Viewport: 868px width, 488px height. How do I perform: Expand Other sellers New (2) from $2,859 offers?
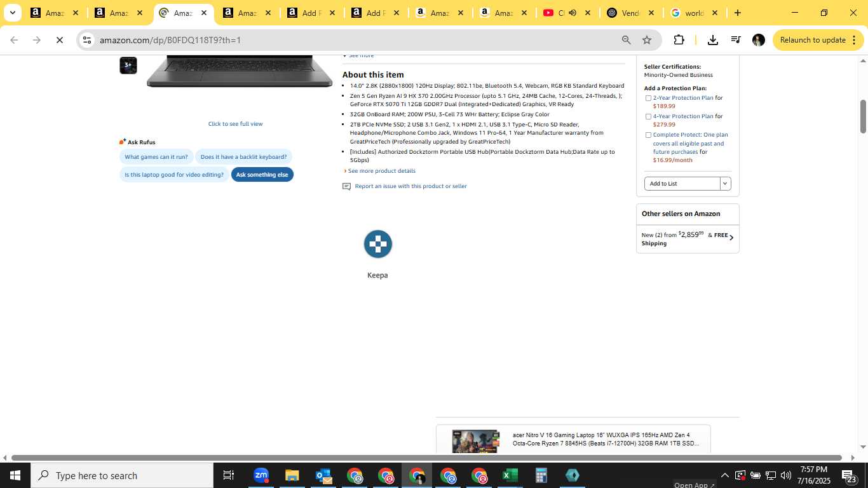point(688,239)
